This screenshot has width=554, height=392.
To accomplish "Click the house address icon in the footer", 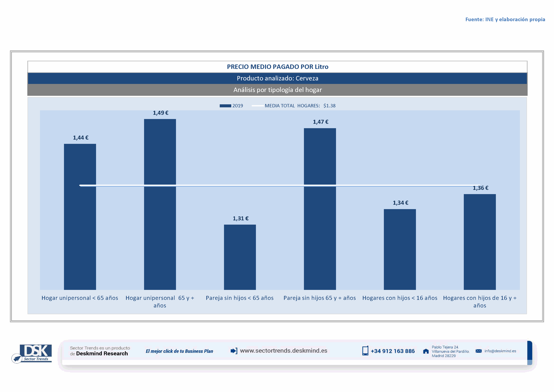I will pyautogui.click(x=426, y=351).
